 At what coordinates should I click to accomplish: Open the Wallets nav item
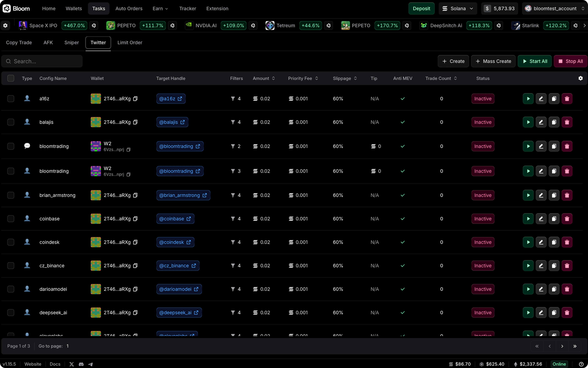pos(73,9)
